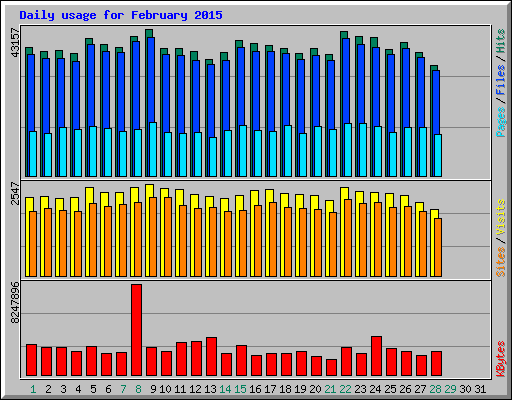Click the cyan Pages bar for day 23
The image size is (512, 400).
[x=363, y=150]
